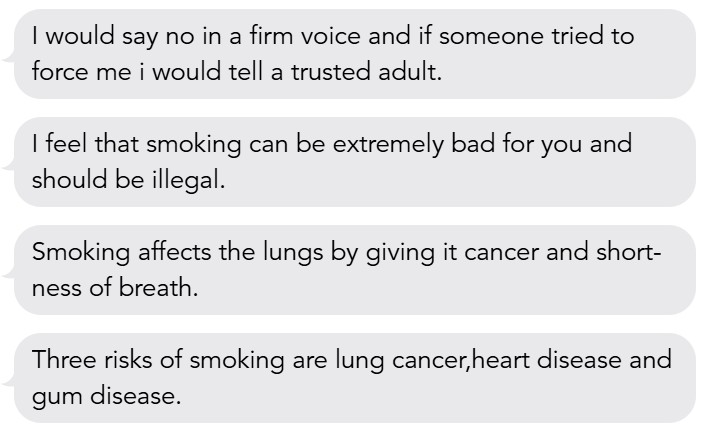
Task: Click 'gum disease' in the last message
Action: (x=107, y=397)
